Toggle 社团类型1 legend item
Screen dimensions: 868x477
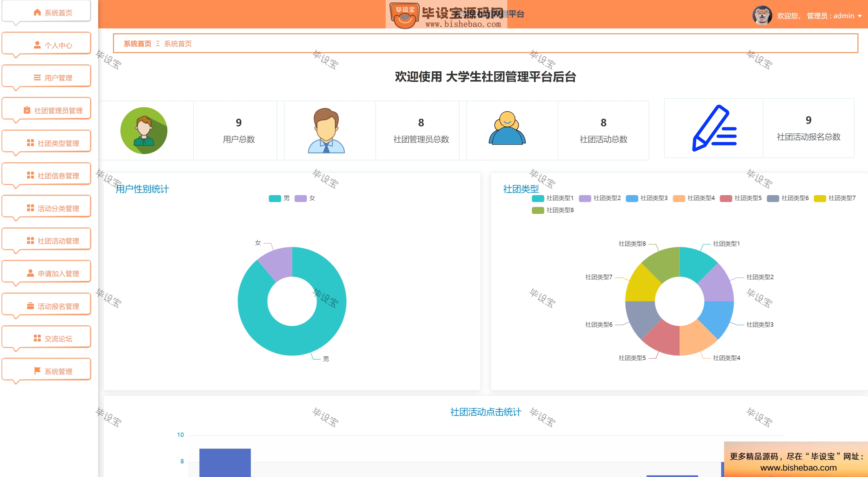[552, 198]
